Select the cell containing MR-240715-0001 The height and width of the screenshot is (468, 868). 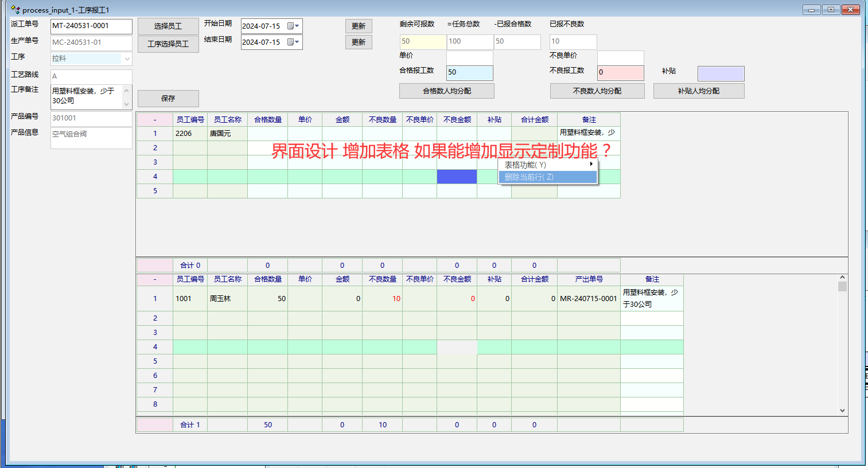pyautogui.click(x=588, y=298)
